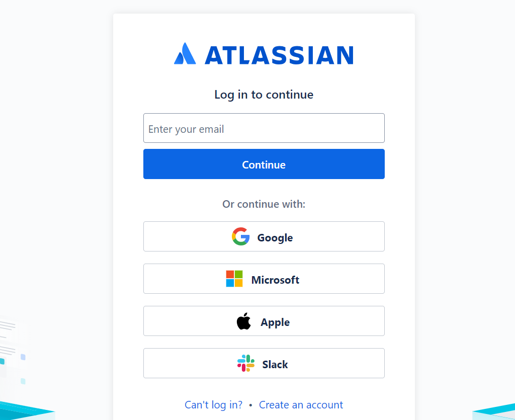Click the ATLASSIAN wordmark text

(x=279, y=55)
